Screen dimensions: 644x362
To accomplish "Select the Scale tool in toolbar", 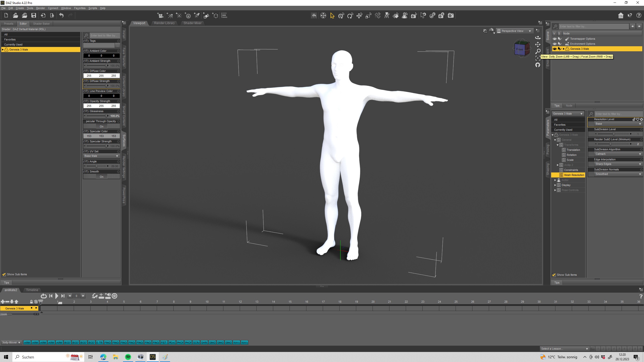I will click(368, 16).
